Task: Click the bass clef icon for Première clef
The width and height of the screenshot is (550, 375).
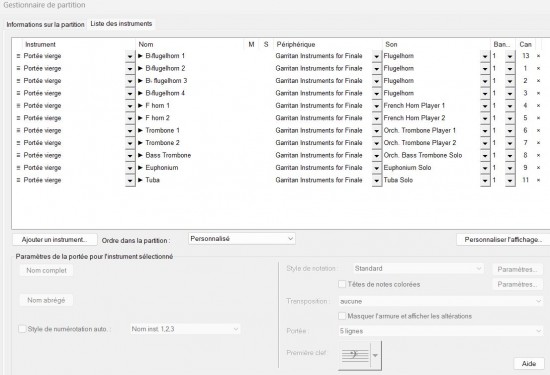Action: [x=355, y=355]
